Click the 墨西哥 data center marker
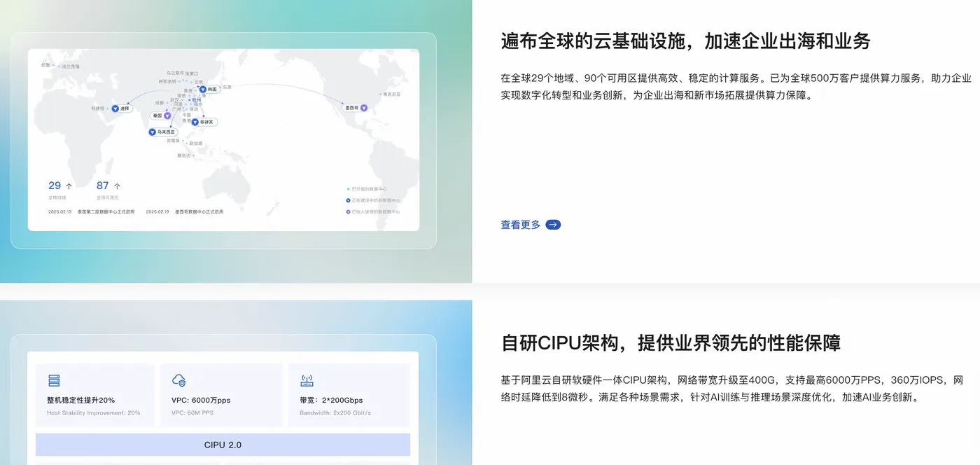The height and width of the screenshot is (465, 980). 356,108
